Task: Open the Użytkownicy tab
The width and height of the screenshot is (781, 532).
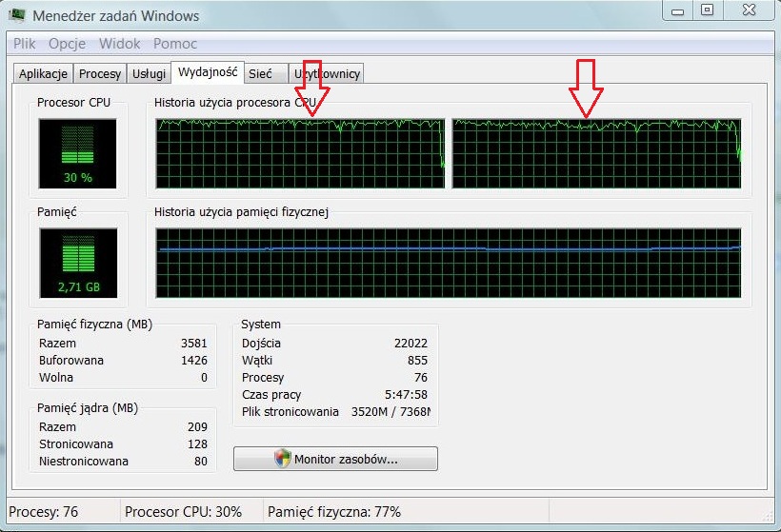Action: tap(327, 73)
